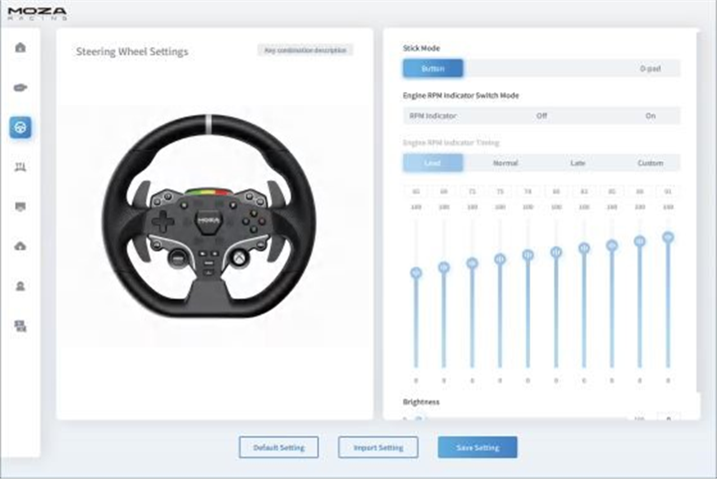The image size is (717, 479).
Task: Open the Key combination description
Action: [304, 50]
